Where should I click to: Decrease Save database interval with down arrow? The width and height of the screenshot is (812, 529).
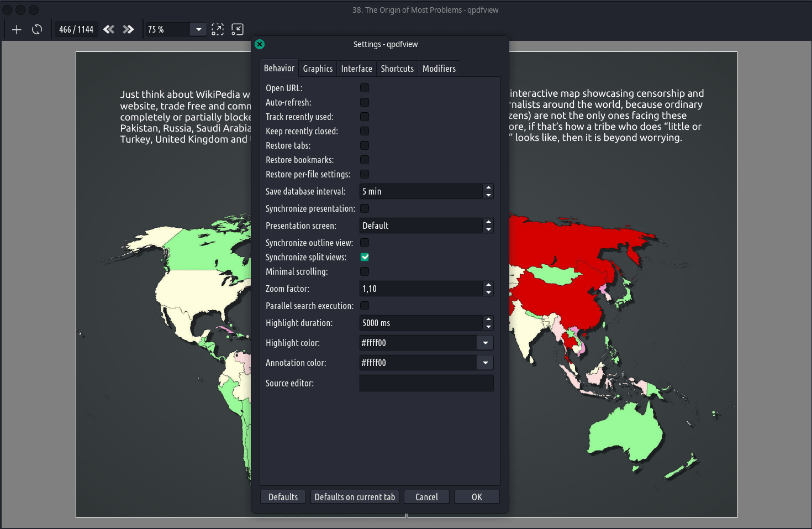(488, 195)
